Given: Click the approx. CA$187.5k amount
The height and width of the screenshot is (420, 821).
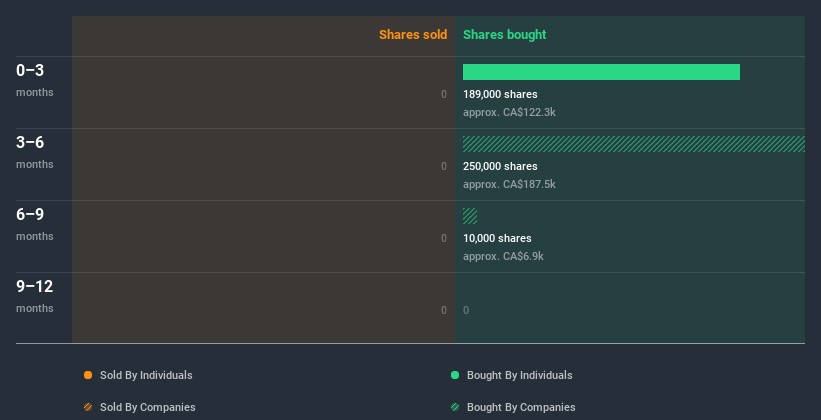Looking at the screenshot, I should pyautogui.click(x=509, y=184).
